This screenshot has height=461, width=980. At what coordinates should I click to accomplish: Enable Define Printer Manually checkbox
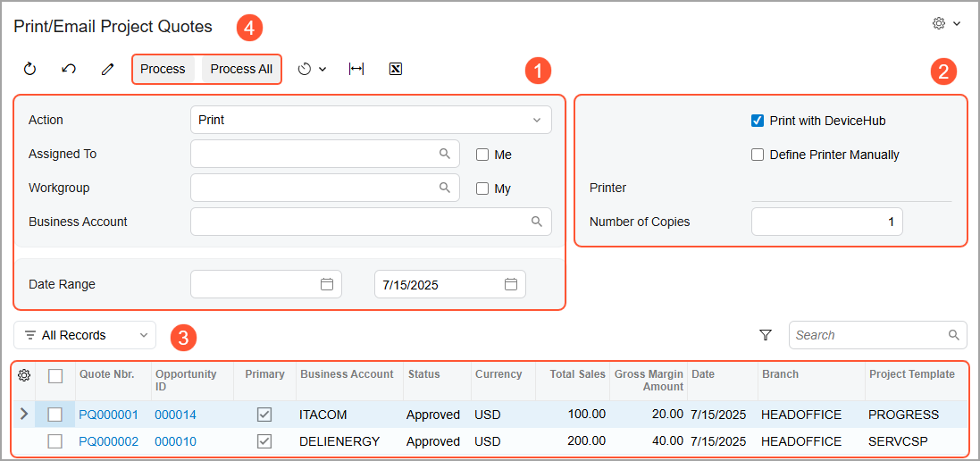pos(758,155)
